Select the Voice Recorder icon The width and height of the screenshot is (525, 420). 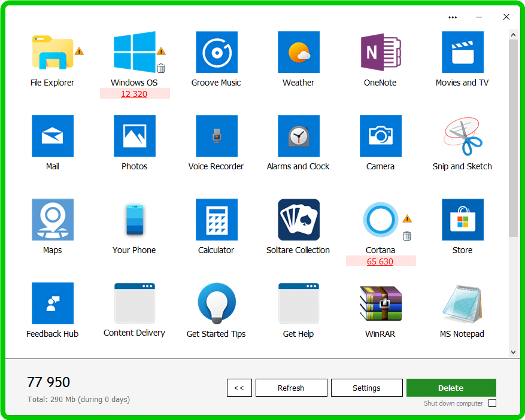[x=217, y=136]
